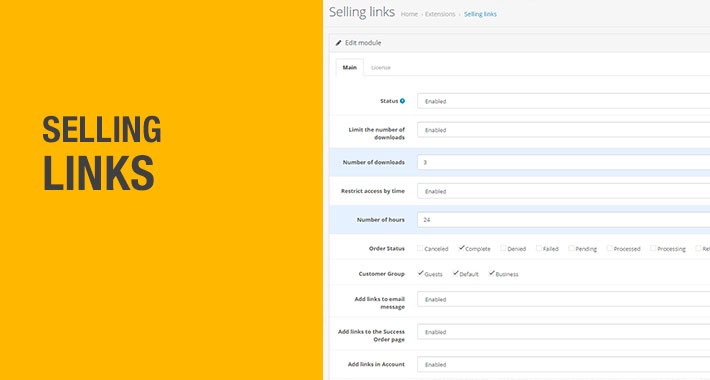Check the Processed order status box

tap(609, 248)
